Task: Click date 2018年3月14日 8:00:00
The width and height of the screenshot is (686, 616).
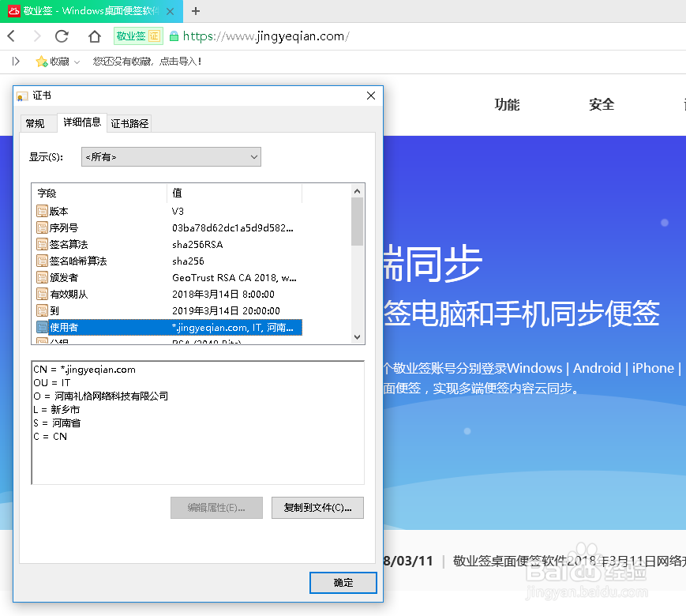Action: (x=223, y=295)
